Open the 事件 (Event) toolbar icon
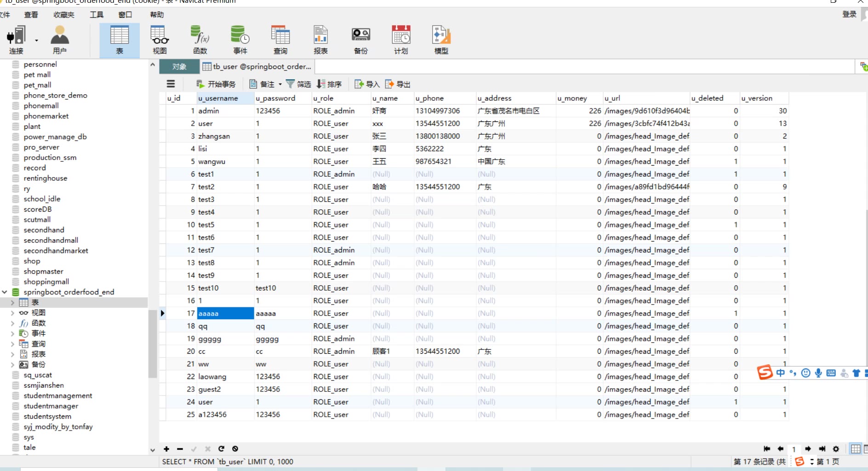The image size is (868, 471). [240, 40]
